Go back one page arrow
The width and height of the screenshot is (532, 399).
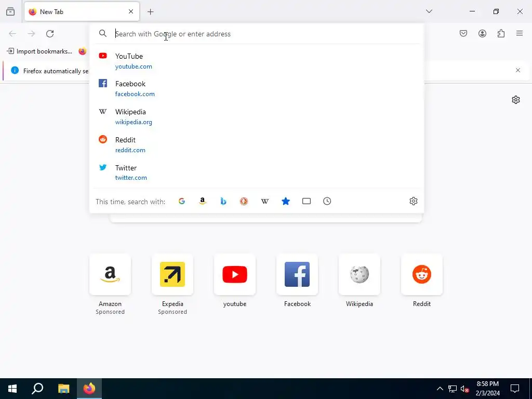pos(12,33)
